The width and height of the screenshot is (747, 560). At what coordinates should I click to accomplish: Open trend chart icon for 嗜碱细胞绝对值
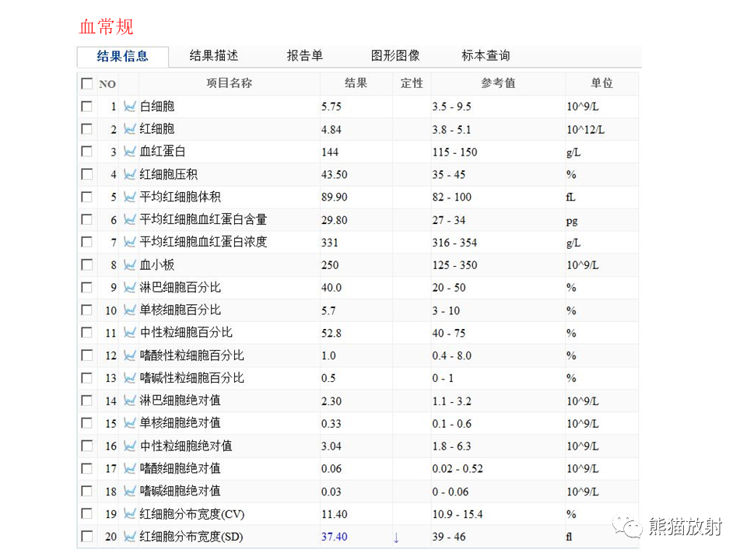130,491
